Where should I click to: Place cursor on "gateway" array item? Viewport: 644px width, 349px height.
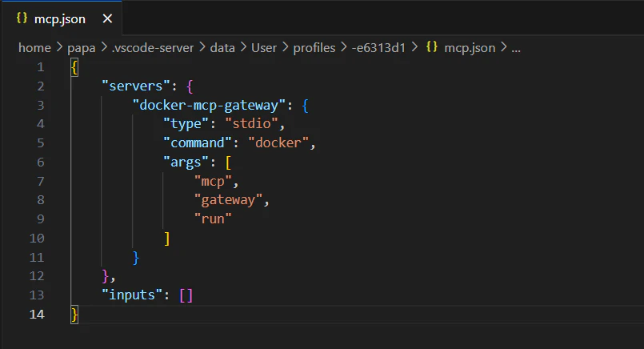[x=228, y=200]
